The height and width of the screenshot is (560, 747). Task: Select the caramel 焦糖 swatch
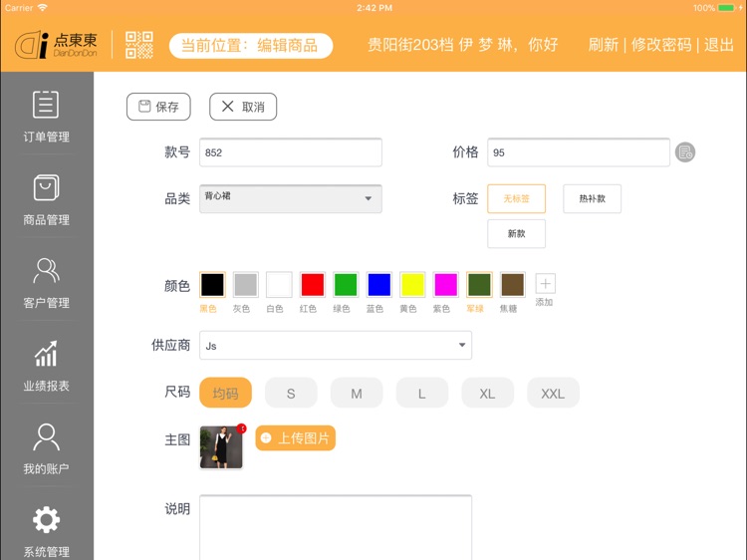tap(513, 285)
